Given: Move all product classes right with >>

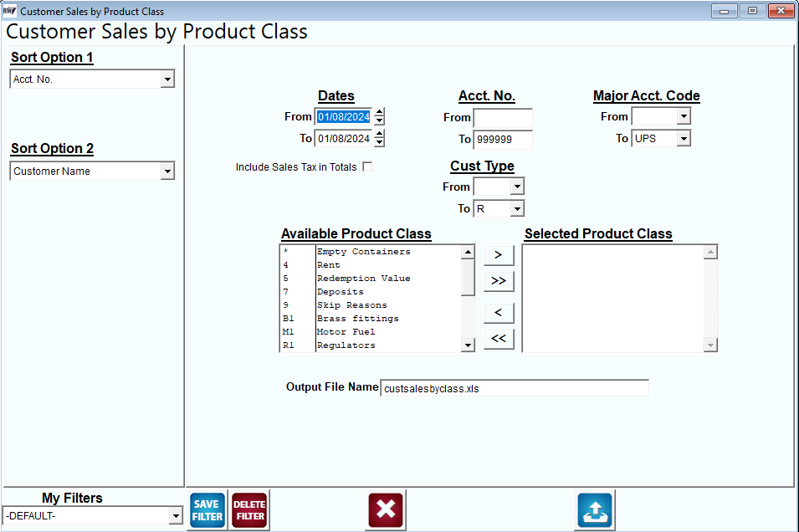Looking at the screenshot, I should [x=499, y=281].
